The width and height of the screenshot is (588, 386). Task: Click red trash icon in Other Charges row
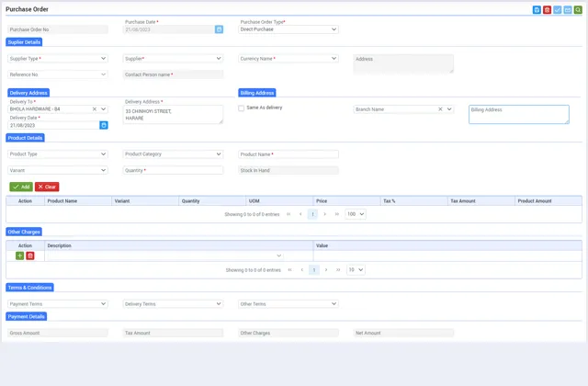pyautogui.click(x=30, y=255)
